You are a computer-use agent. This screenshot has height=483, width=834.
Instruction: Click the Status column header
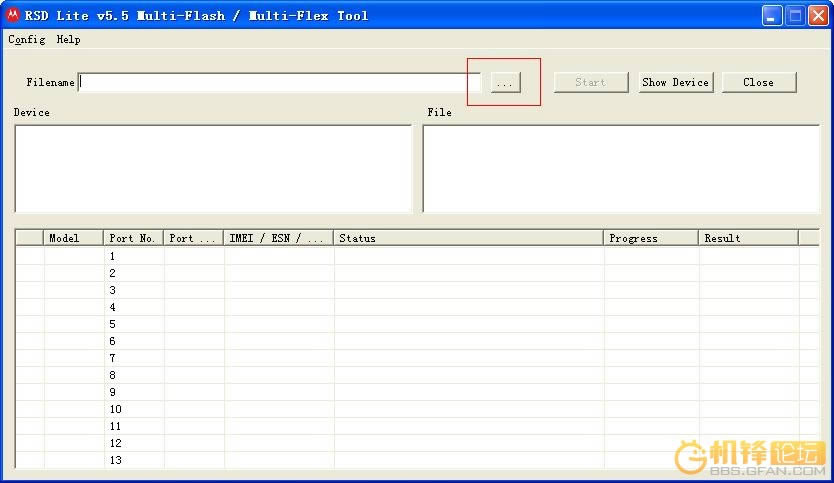[x=468, y=238]
